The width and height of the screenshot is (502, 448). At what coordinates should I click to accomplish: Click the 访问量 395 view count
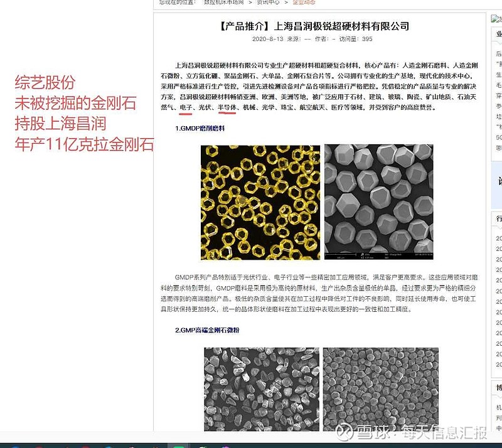coord(356,39)
